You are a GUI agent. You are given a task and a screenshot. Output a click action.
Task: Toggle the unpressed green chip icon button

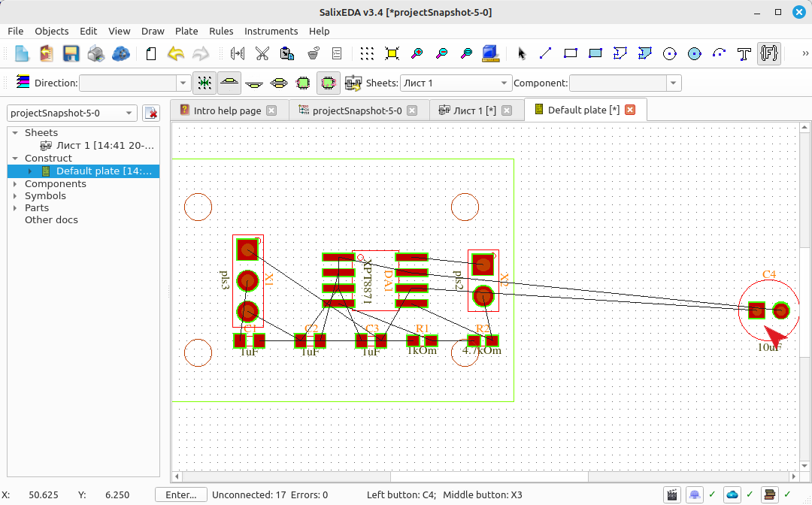coord(303,83)
